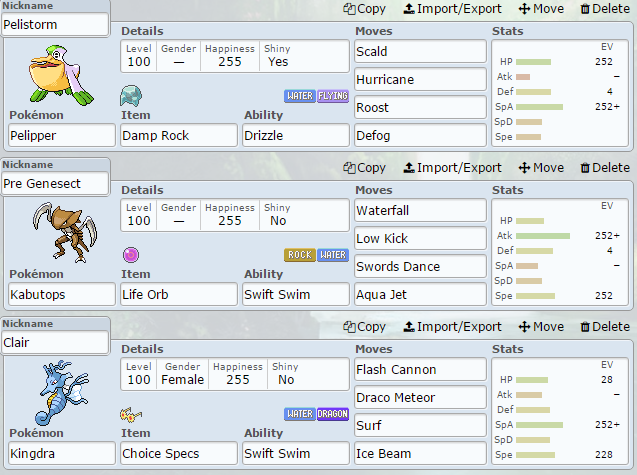Copy the Clair set
The height and width of the screenshot is (475, 637).
(364, 327)
